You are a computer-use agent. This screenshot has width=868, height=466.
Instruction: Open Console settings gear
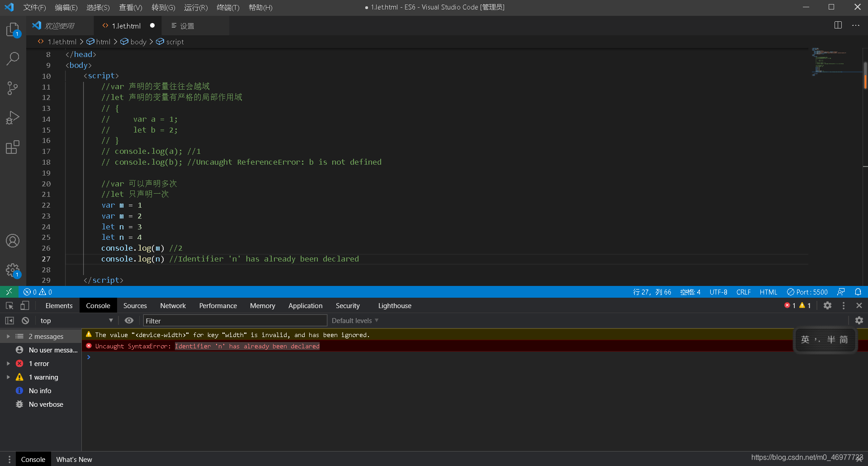click(859, 320)
